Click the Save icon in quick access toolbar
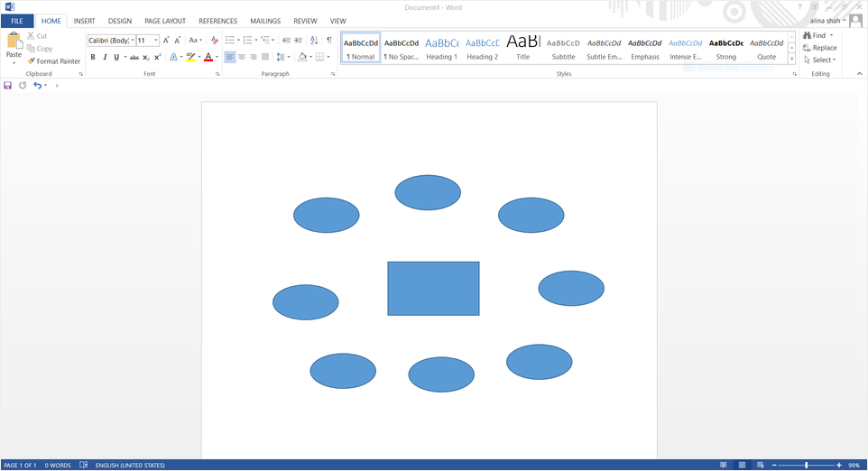 (x=8, y=86)
